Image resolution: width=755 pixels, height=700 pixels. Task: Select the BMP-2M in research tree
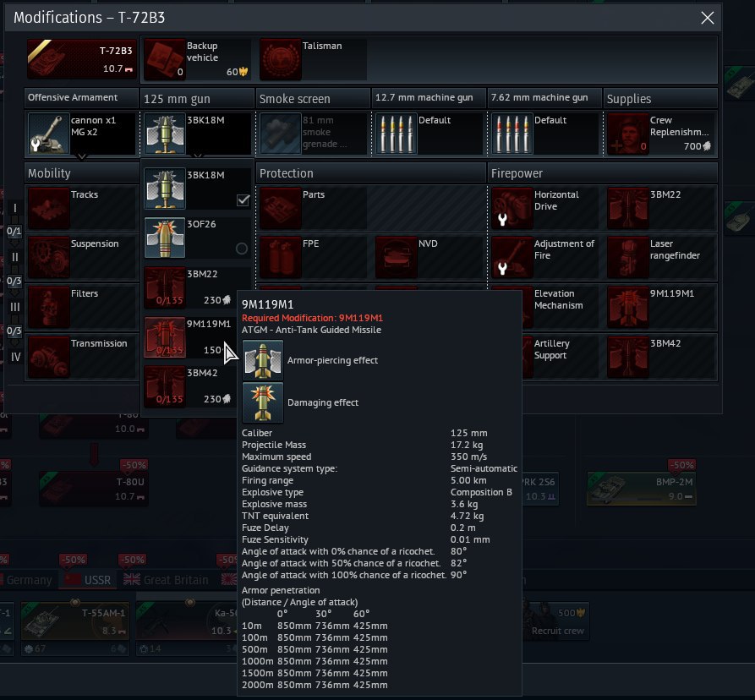click(641, 489)
